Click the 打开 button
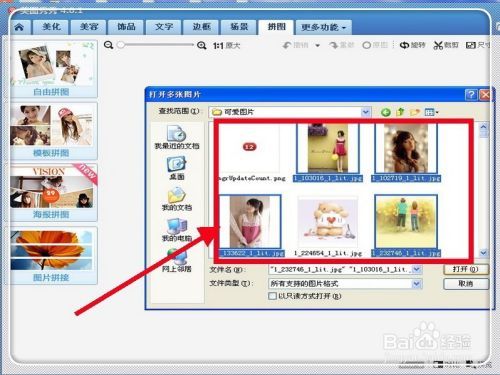The height and width of the screenshot is (375, 500). 466,269
